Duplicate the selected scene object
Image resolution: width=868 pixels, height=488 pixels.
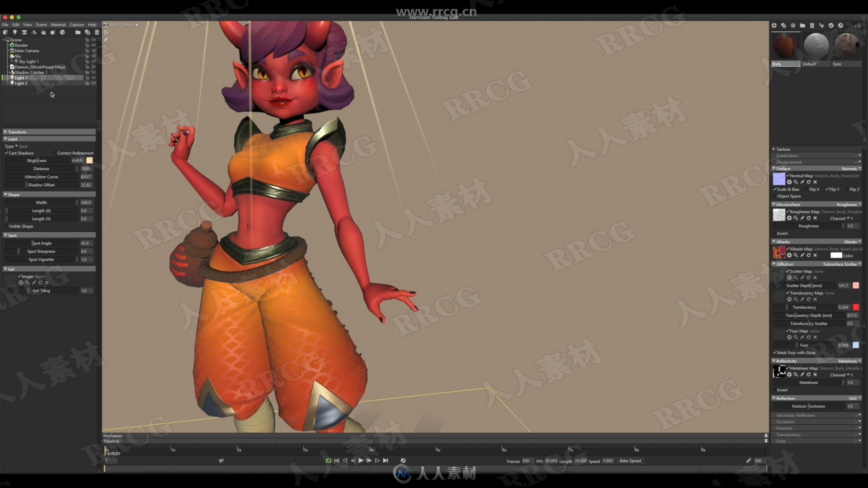point(87,33)
